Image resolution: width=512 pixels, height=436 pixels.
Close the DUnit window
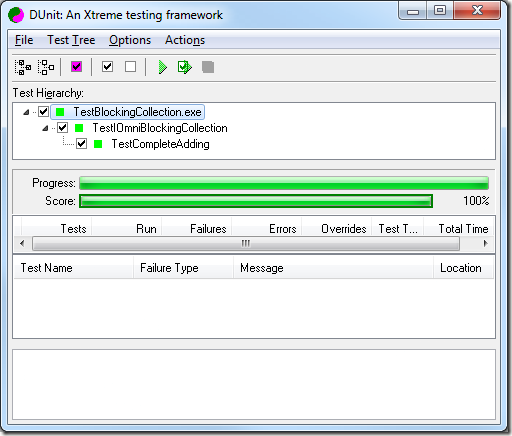pos(477,11)
